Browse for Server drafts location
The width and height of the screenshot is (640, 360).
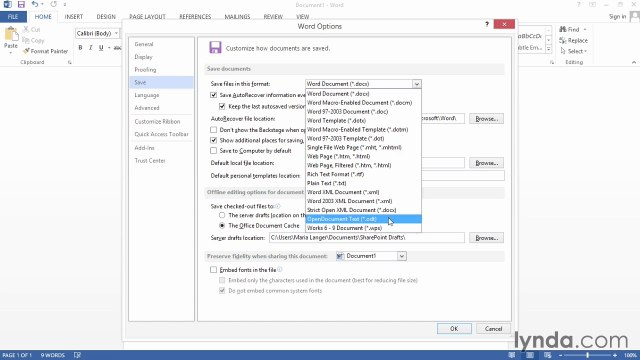click(486, 238)
